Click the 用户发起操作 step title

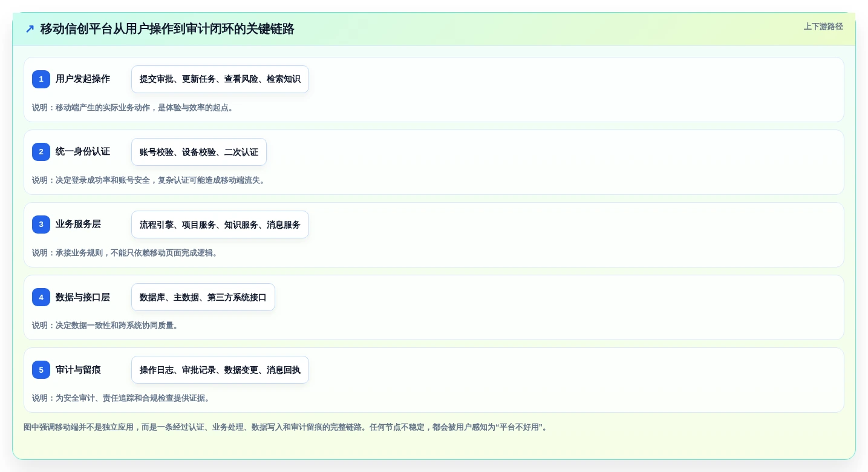pos(83,79)
